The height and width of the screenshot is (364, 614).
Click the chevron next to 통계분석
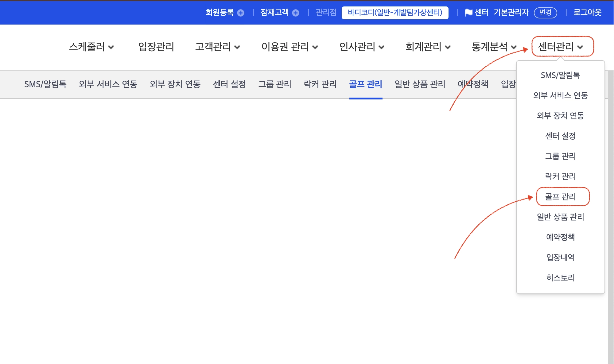tap(514, 47)
